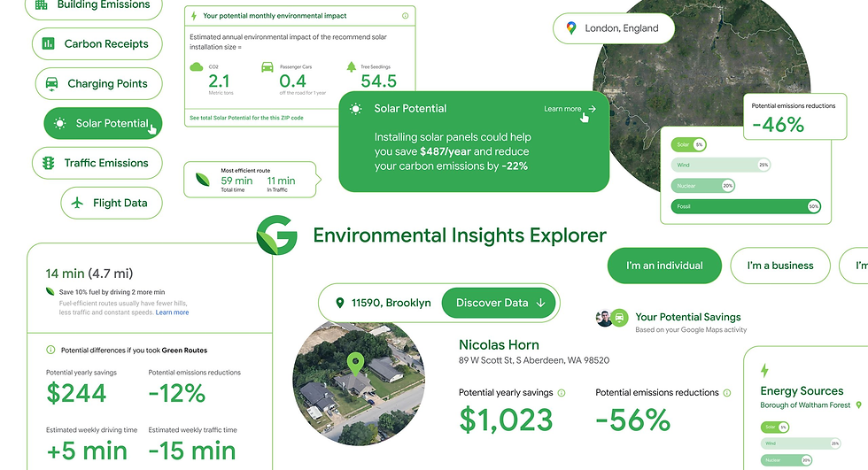Open Building Emissions category

click(x=94, y=5)
